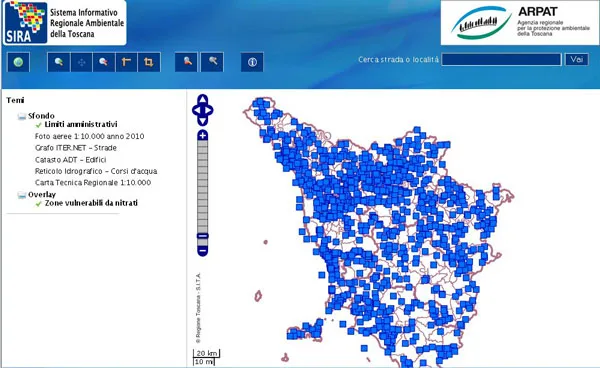Viewport: 600px width, 368px height.
Task: Select the zoom-in magnifier tool
Action: tap(59, 62)
